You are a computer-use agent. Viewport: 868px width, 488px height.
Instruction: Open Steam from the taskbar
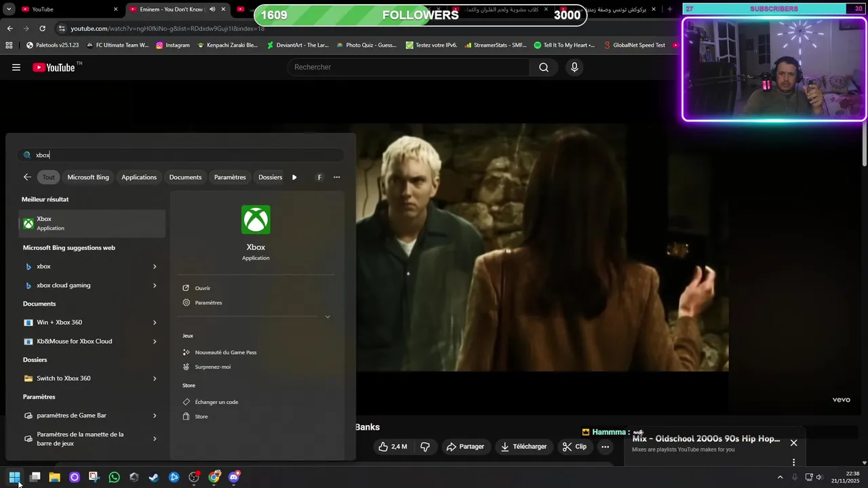point(154,477)
